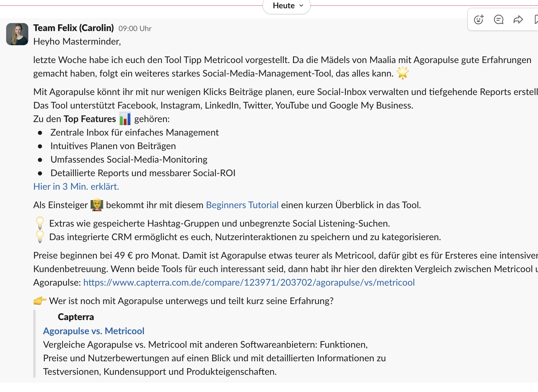Click the bold 'Top Features' text
Image resolution: width=538 pixels, height=392 pixels.
click(90, 119)
